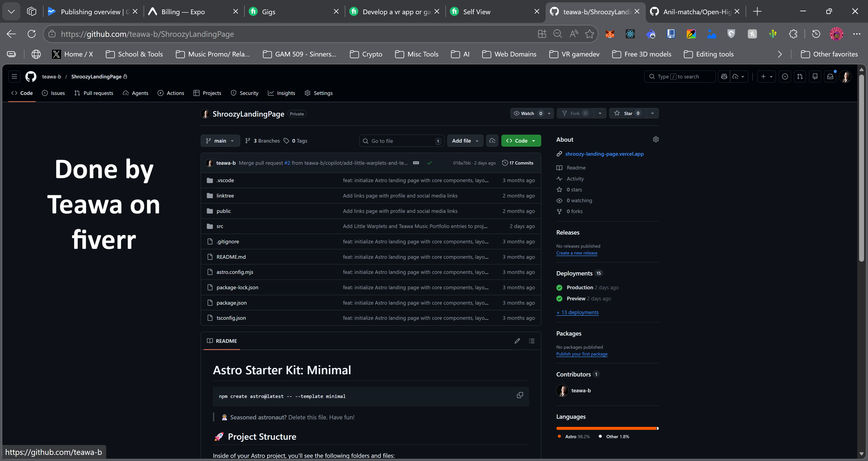
Task: Expand the Star lists dropdown arrow
Action: pyautogui.click(x=652, y=113)
